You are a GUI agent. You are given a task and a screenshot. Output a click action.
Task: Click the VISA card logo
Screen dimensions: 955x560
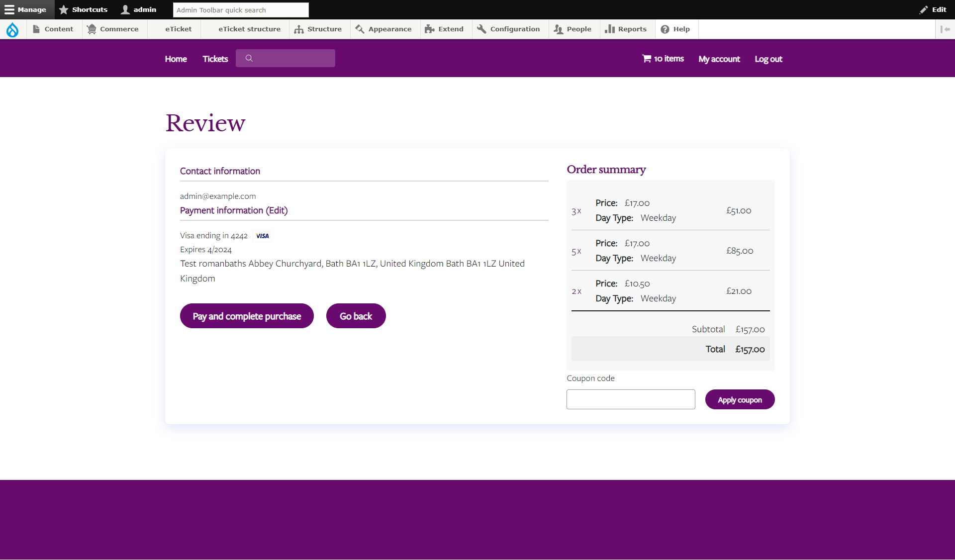pyautogui.click(x=263, y=236)
